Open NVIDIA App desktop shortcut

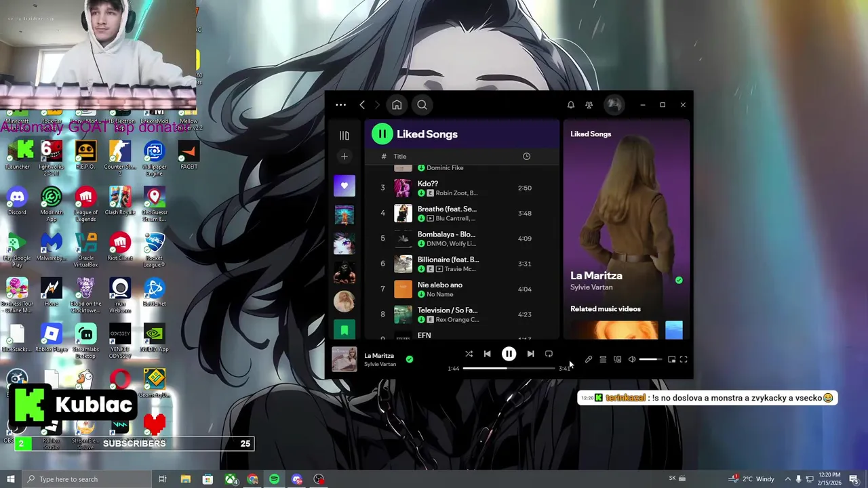(154, 338)
